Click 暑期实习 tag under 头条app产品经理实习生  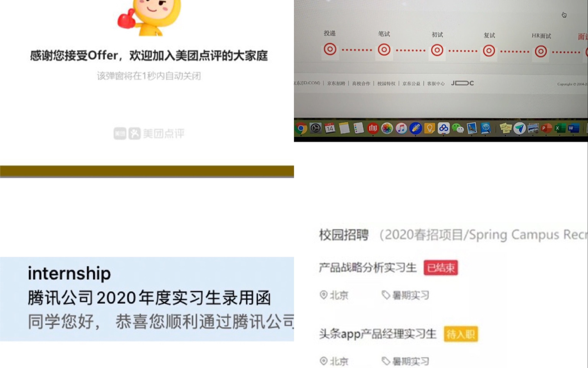click(x=405, y=361)
